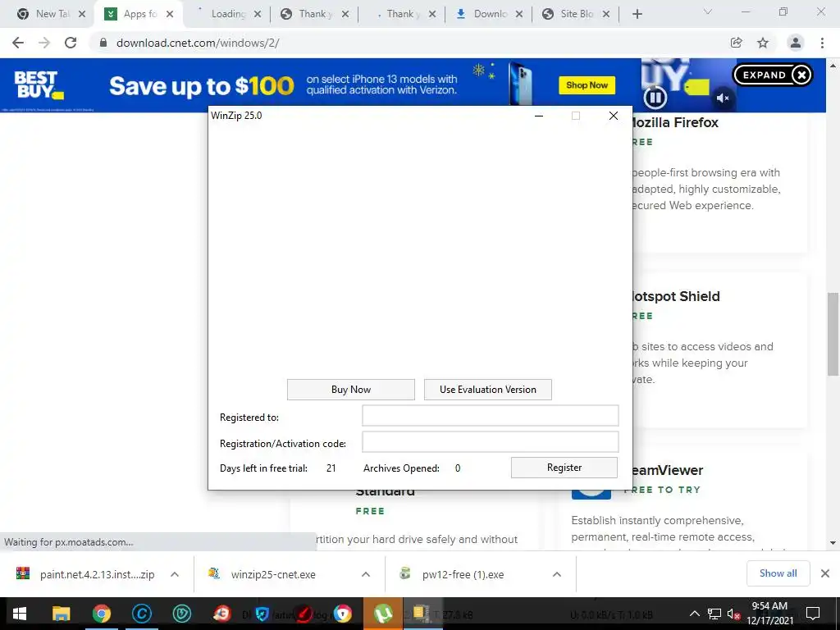
Task: Open the red feather taskbar icon
Action: click(304, 614)
